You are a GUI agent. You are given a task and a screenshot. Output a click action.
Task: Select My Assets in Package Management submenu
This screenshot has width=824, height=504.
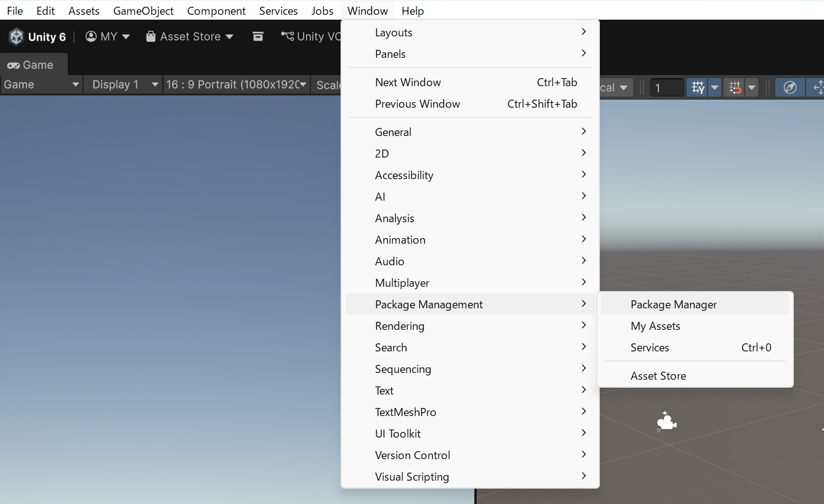(x=655, y=326)
